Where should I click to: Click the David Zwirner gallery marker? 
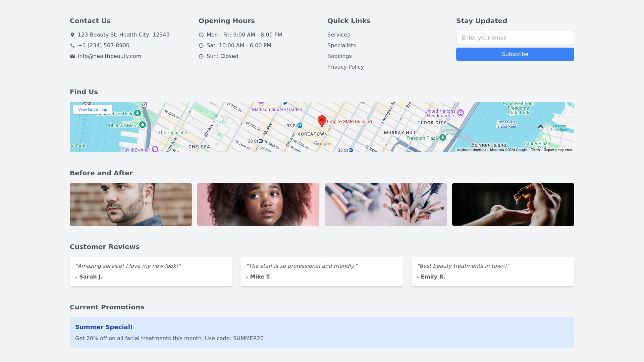155,149
